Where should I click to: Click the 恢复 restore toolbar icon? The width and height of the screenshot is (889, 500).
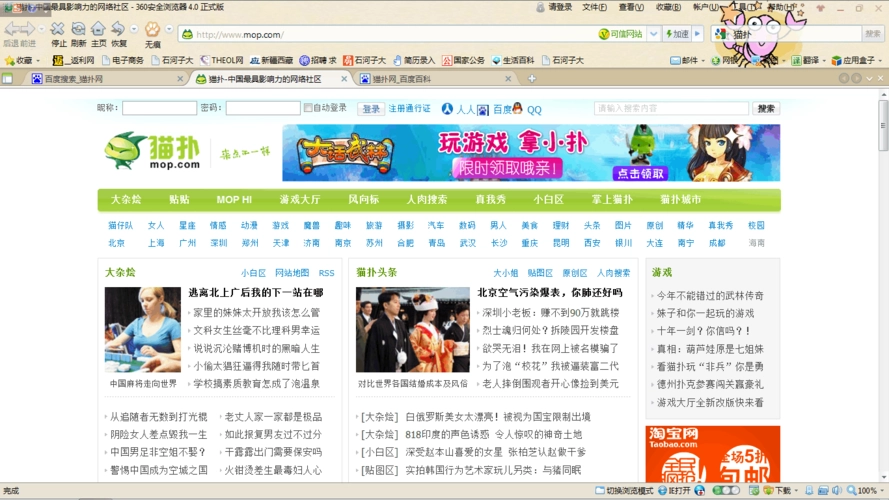click(118, 30)
